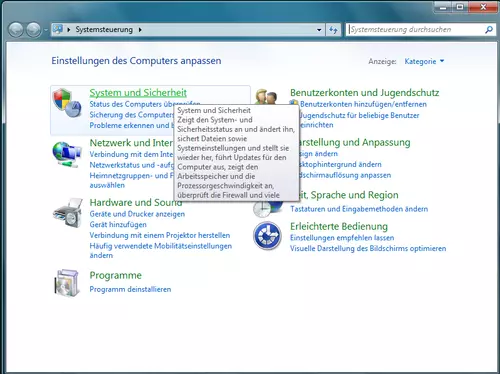Open the System und Sicherheit heading link
500x374 pixels.
point(138,93)
